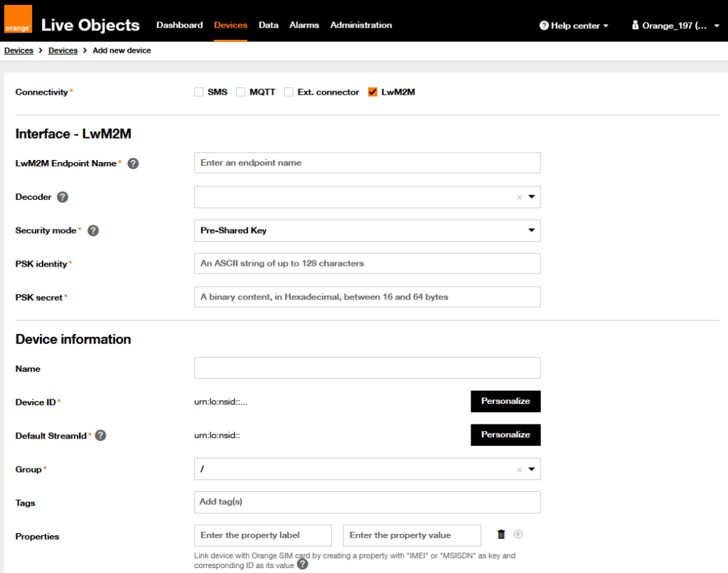Click help icon next to Decoder label

point(63,197)
